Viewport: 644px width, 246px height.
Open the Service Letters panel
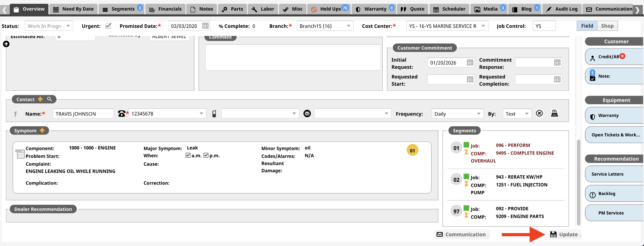tap(614, 174)
